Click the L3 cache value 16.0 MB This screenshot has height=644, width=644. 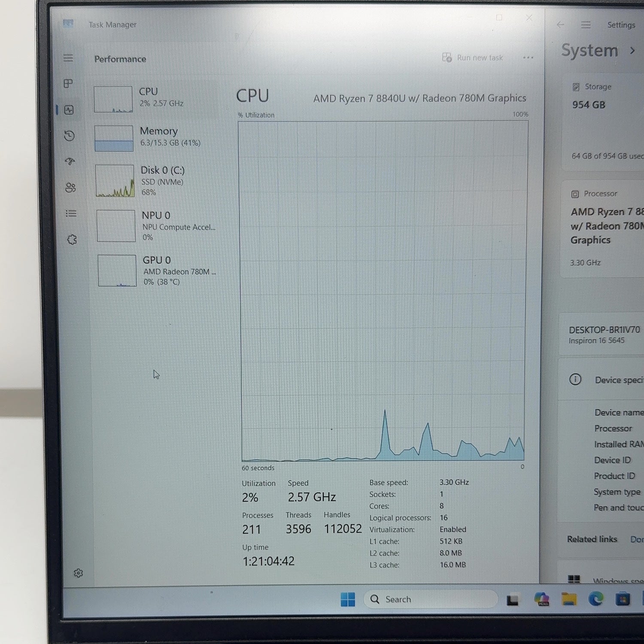pyautogui.click(x=453, y=565)
